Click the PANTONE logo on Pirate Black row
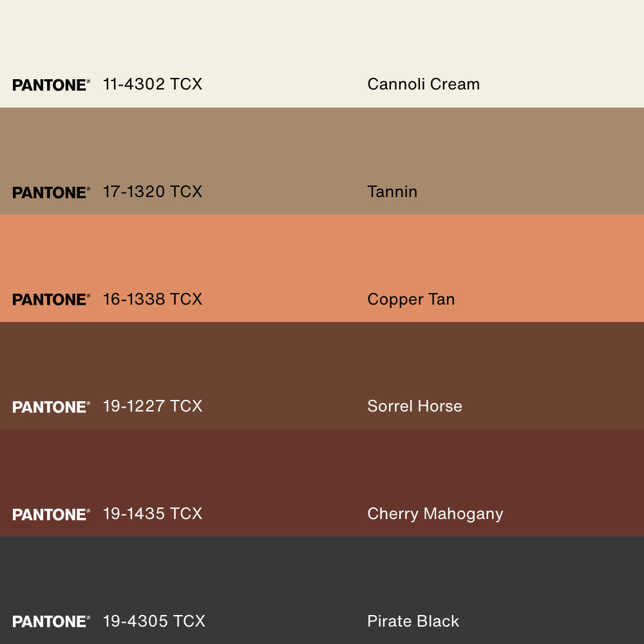 click(50, 621)
